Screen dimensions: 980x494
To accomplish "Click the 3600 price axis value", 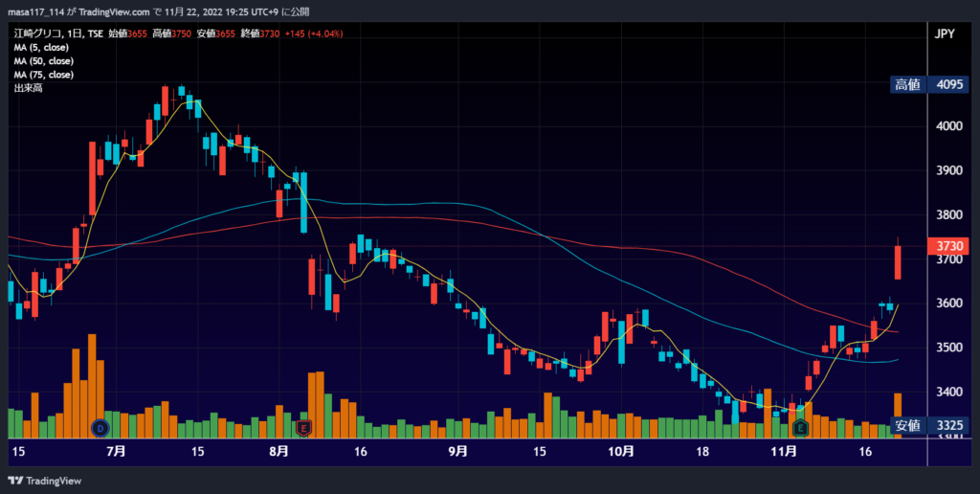I will tap(949, 303).
